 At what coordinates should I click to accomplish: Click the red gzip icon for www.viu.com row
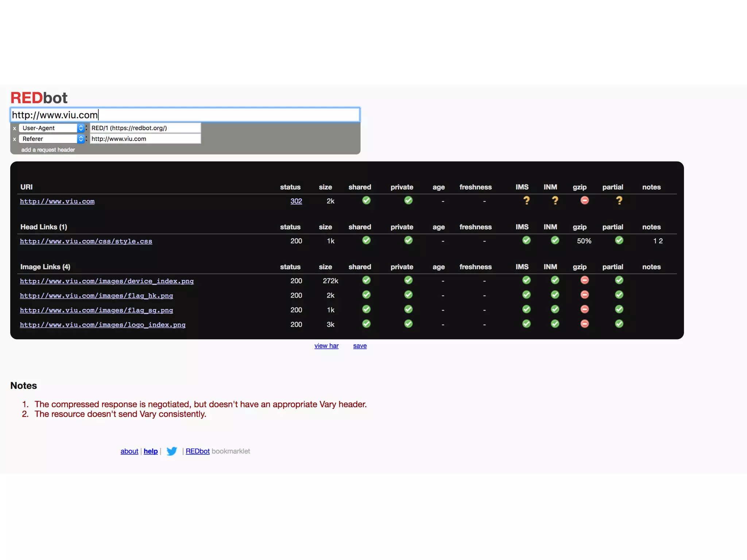[x=584, y=201]
